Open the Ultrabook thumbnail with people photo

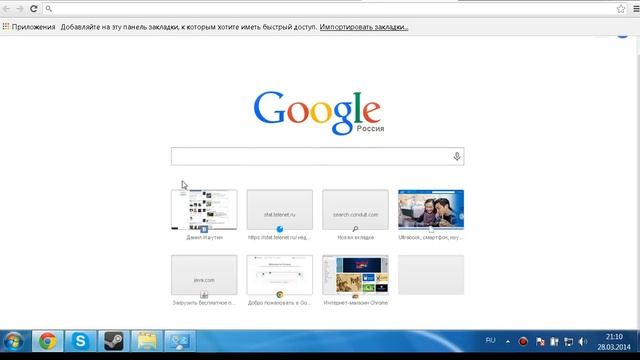[431, 209]
